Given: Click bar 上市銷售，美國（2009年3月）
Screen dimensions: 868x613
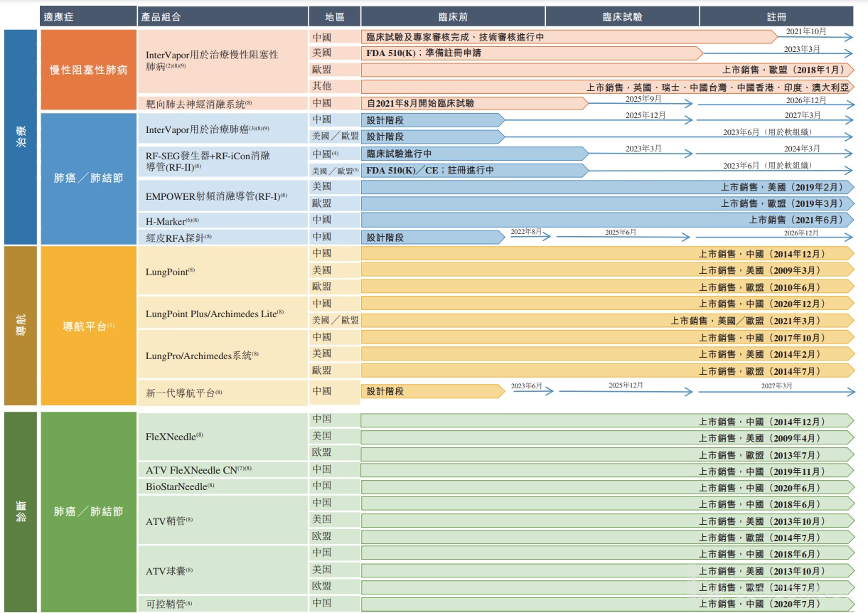Looking at the screenshot, I should point(608,271).
